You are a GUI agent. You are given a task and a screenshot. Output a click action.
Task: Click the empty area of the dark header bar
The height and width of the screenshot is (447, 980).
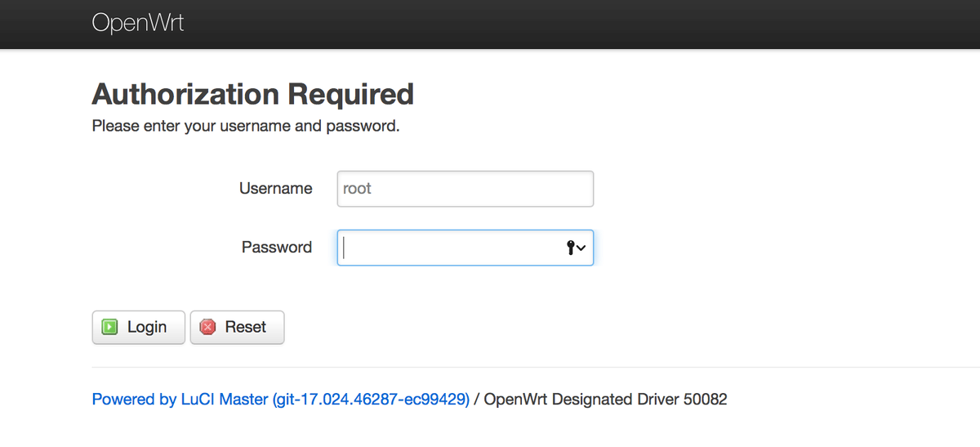pyautogui.click(x=572, y=23)
